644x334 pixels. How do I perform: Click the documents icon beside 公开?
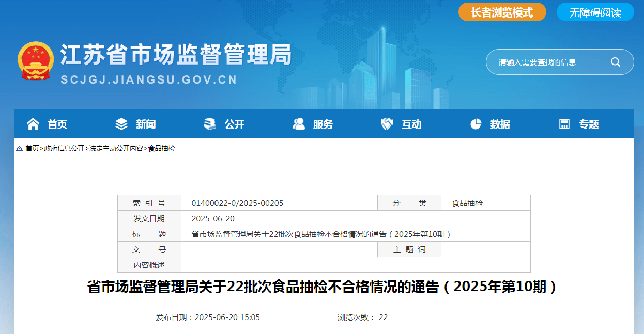[x=210, y=124]
